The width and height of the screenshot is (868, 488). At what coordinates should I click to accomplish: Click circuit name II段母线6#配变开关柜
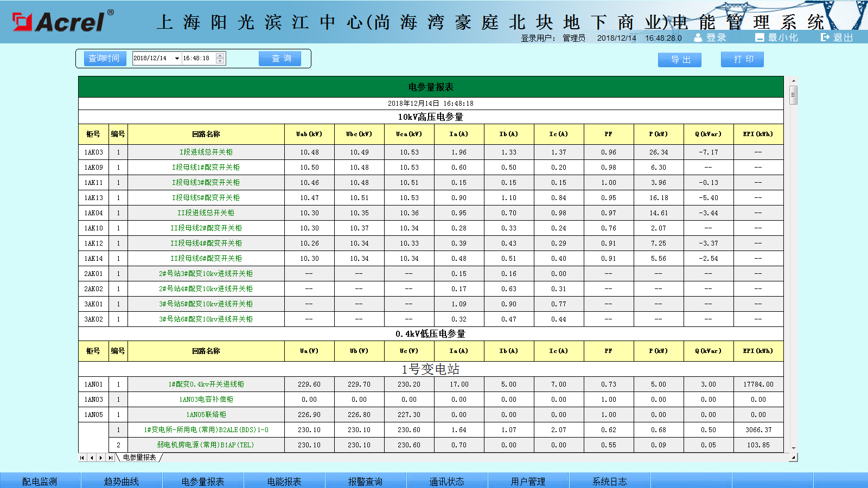[x=206, y=259]
